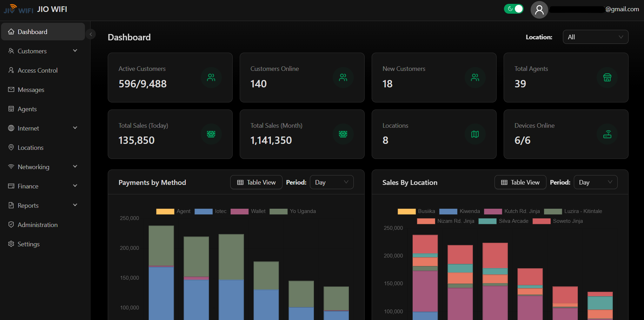644x320 pixels.
Task: Click the JIO WIFI logo icon
Action: pyautogui.click(x=19, y=9)
